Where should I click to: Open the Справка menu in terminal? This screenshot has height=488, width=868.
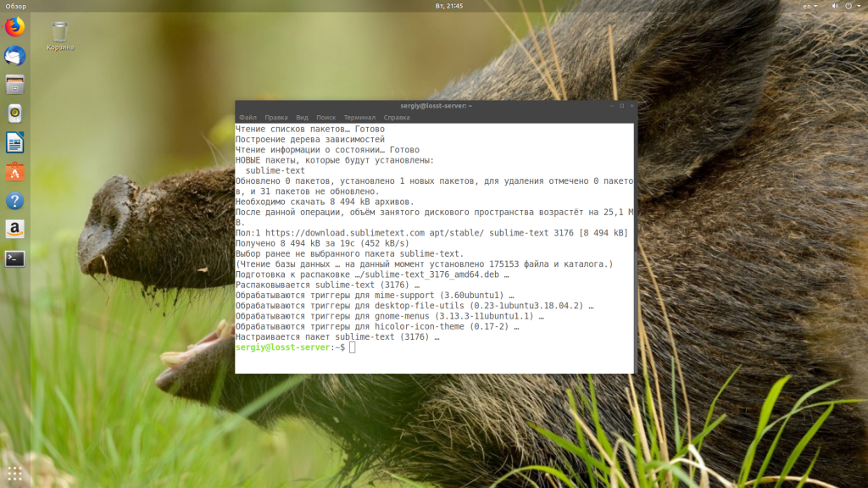396,118
